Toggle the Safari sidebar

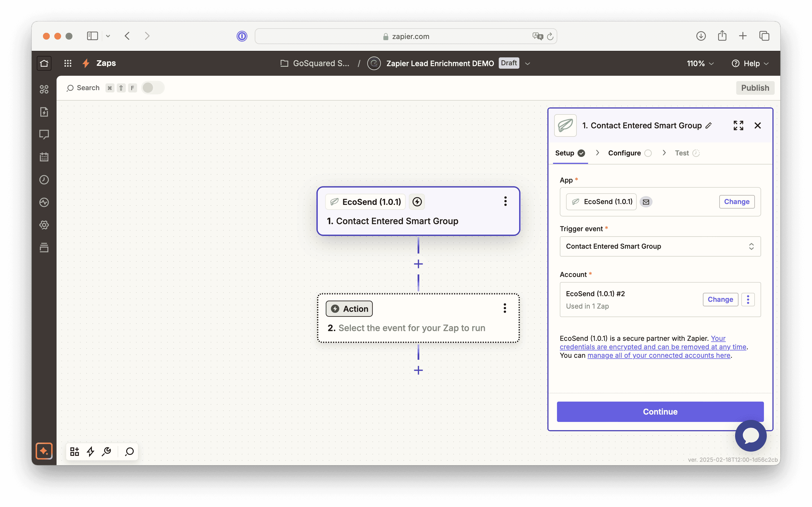coord(92,36)
